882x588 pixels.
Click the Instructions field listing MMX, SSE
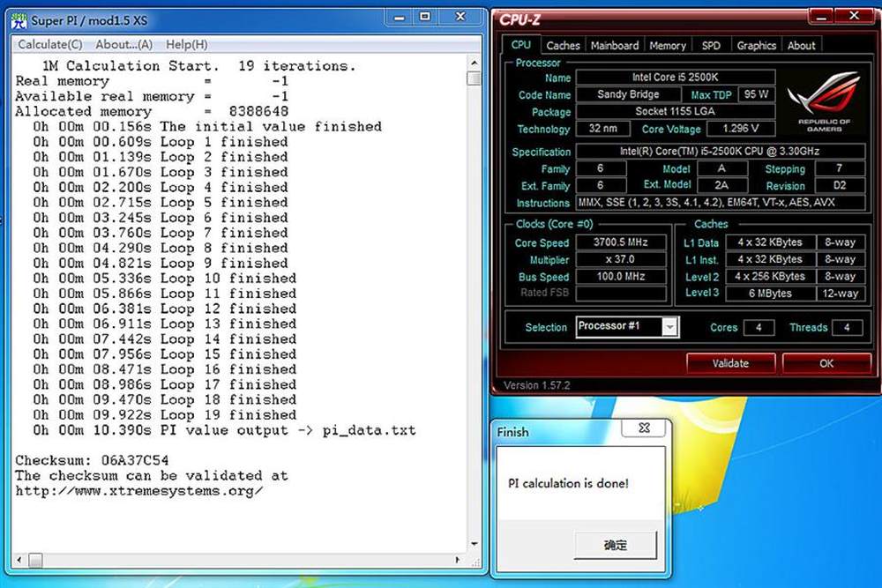[720, 203]
